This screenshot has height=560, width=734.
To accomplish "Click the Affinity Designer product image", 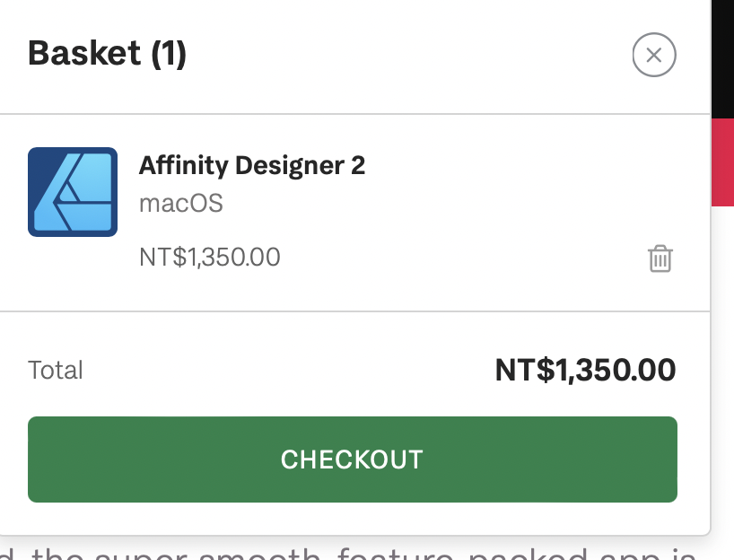I will click(74, 191).
